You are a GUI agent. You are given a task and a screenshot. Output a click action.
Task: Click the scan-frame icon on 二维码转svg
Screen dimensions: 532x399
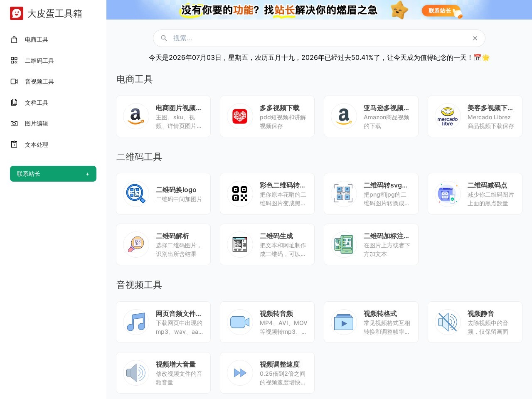coord(344,194)
